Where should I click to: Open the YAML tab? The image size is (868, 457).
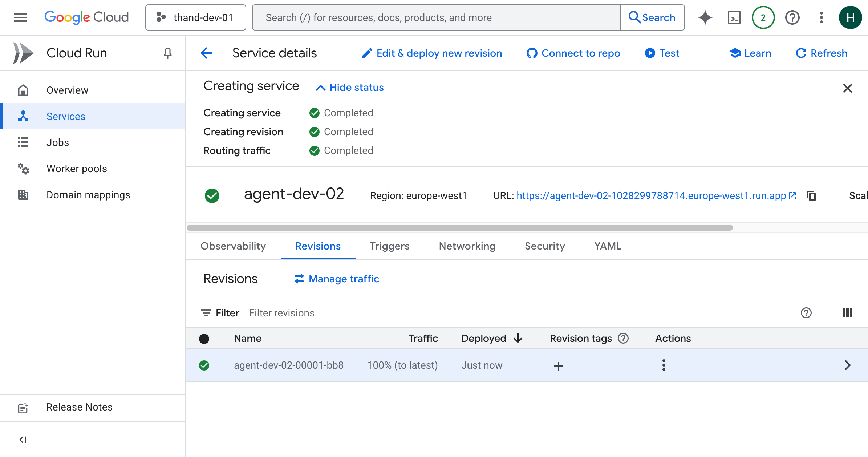tap(608, 246)
